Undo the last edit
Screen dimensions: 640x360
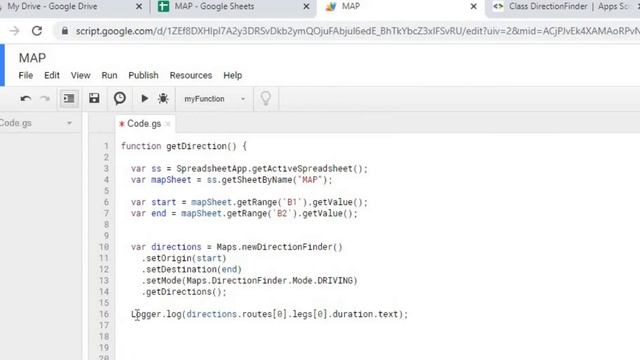26,99
